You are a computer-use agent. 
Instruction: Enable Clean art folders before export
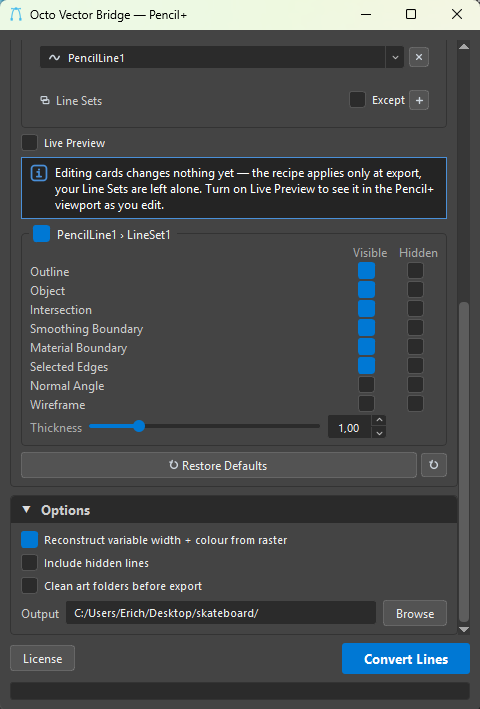[29, 586]
